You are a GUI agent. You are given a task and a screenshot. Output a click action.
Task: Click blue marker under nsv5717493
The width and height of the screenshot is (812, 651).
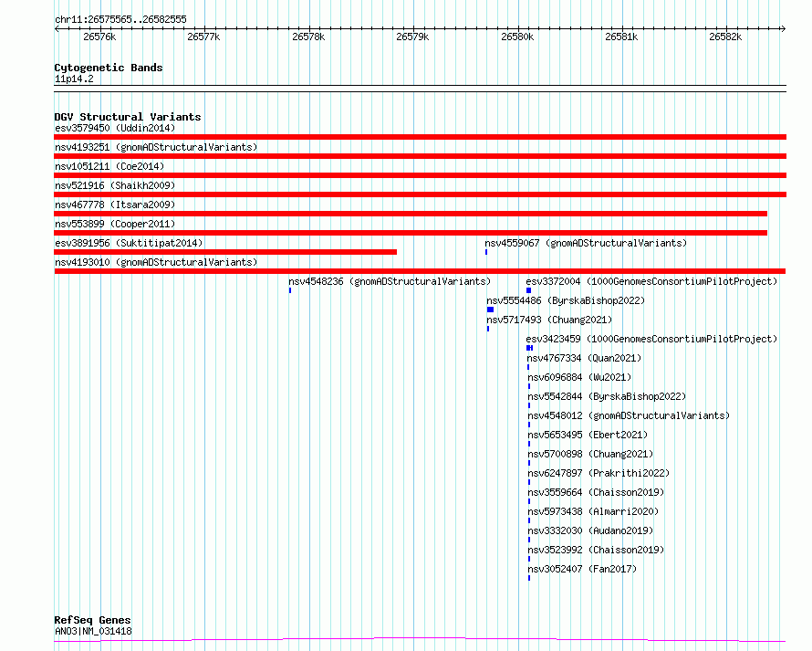tap(488, 329)
